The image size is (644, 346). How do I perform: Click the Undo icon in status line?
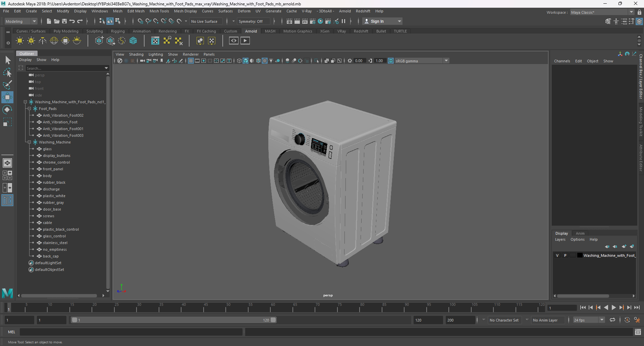pyautogui.click(x=72, y=21)
